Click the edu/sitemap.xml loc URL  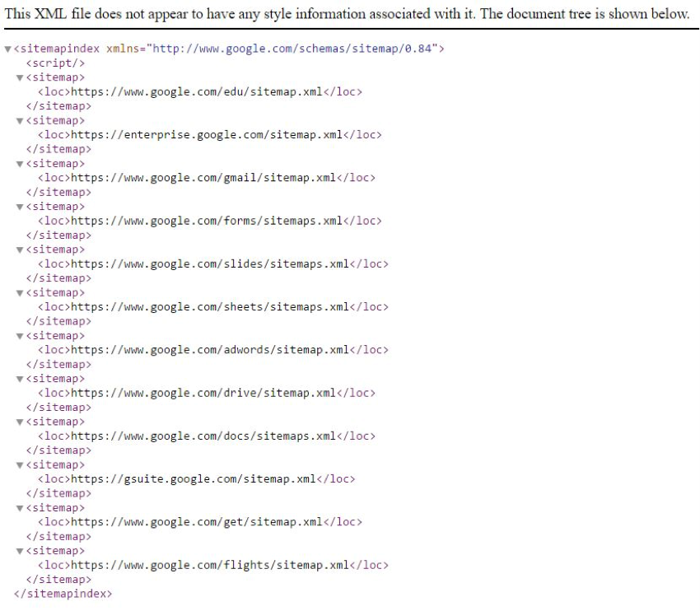[197, 92]
